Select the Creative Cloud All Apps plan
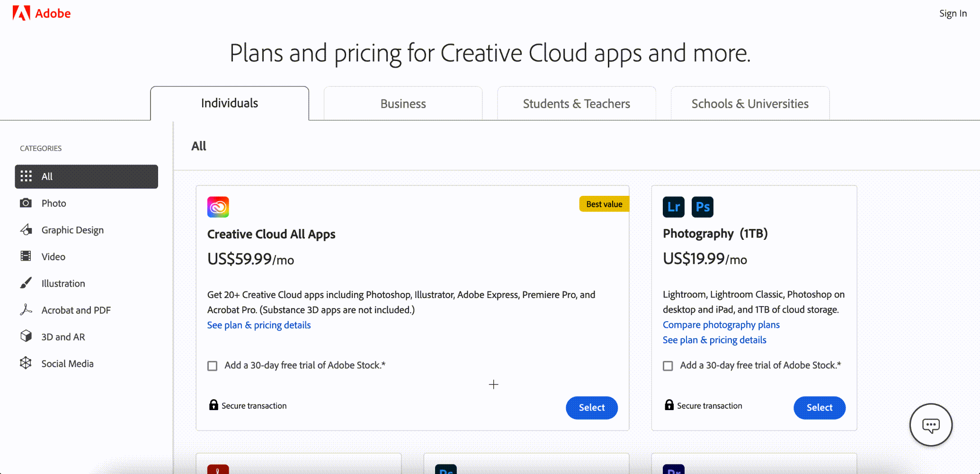 pos(592,407)
